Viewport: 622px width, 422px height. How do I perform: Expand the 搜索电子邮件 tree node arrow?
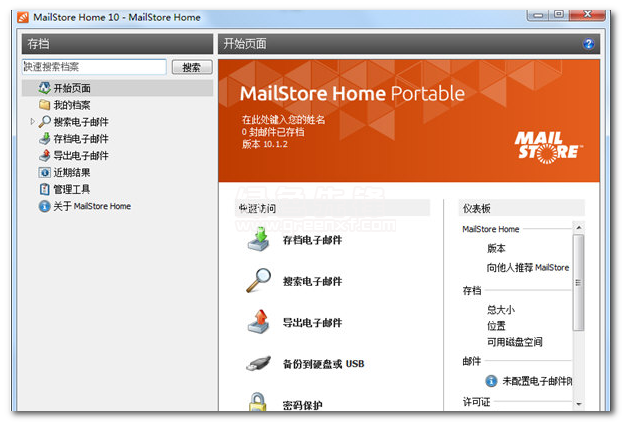pyautogui.click(x=33, y=121)
